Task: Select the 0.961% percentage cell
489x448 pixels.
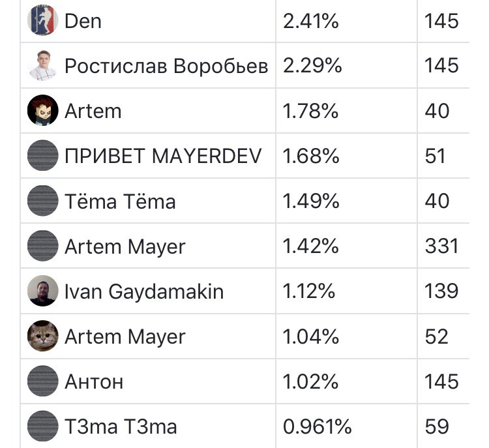Action: pyautogui.click(x=346, y=426)
